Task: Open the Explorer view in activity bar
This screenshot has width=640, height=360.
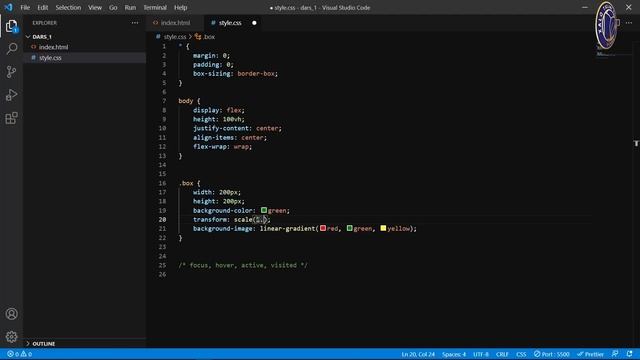Action: [x=11, y=27]
